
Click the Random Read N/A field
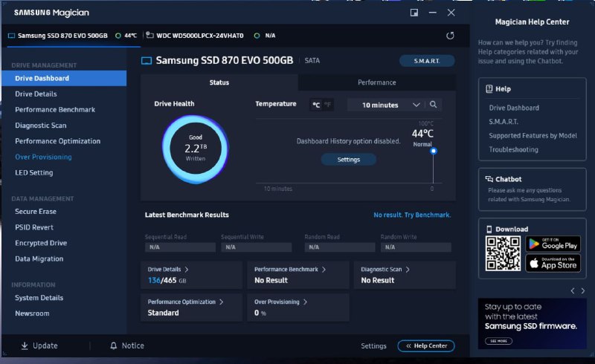coord(340,247)
